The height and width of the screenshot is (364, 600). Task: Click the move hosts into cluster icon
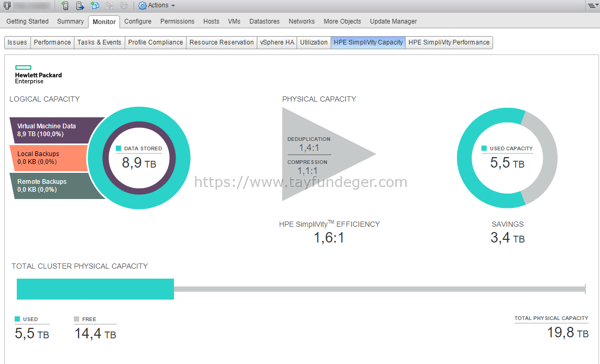click(80, 5)
